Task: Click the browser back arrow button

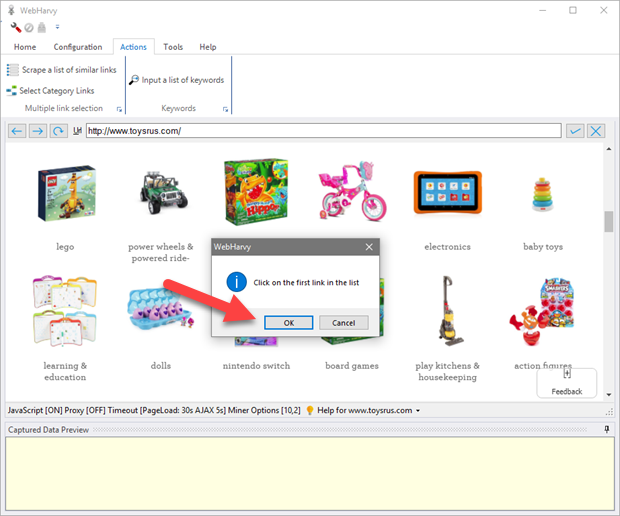Action: [16, 131]
